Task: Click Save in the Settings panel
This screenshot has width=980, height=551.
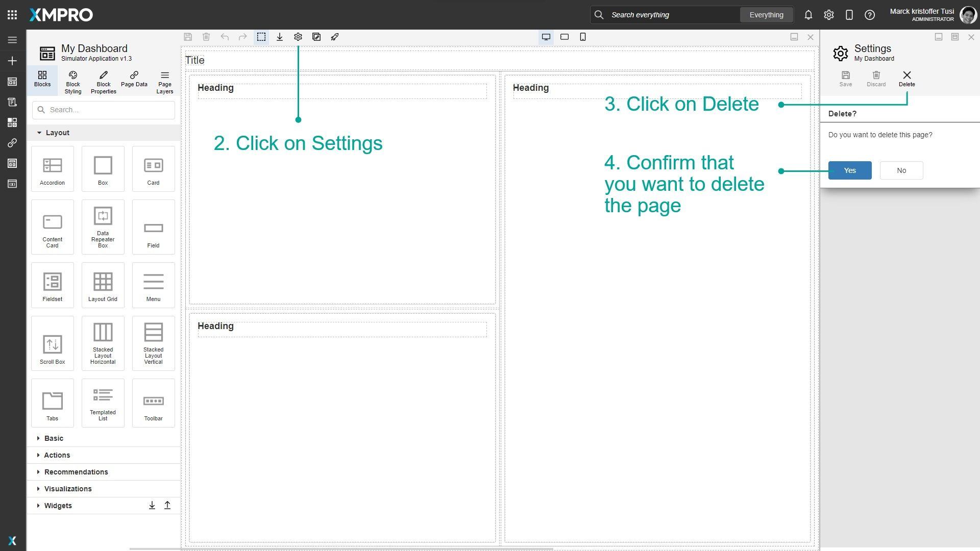Action: 845,79
